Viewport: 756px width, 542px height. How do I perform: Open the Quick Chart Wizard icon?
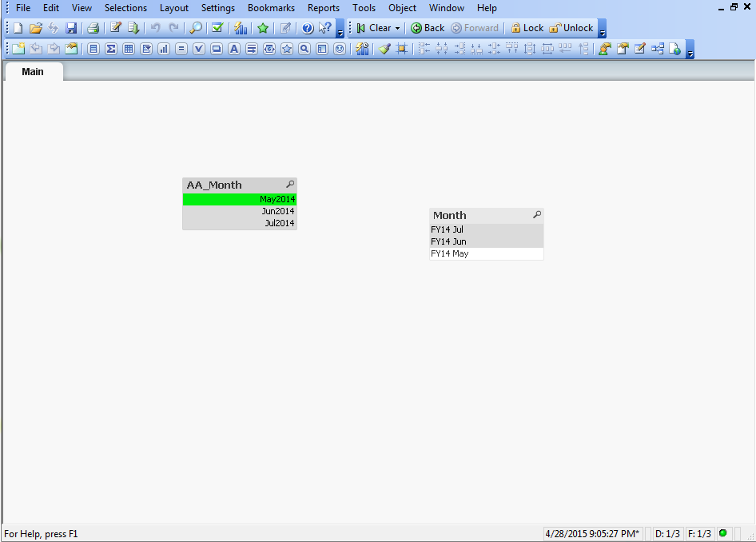[x=241, y=27]
